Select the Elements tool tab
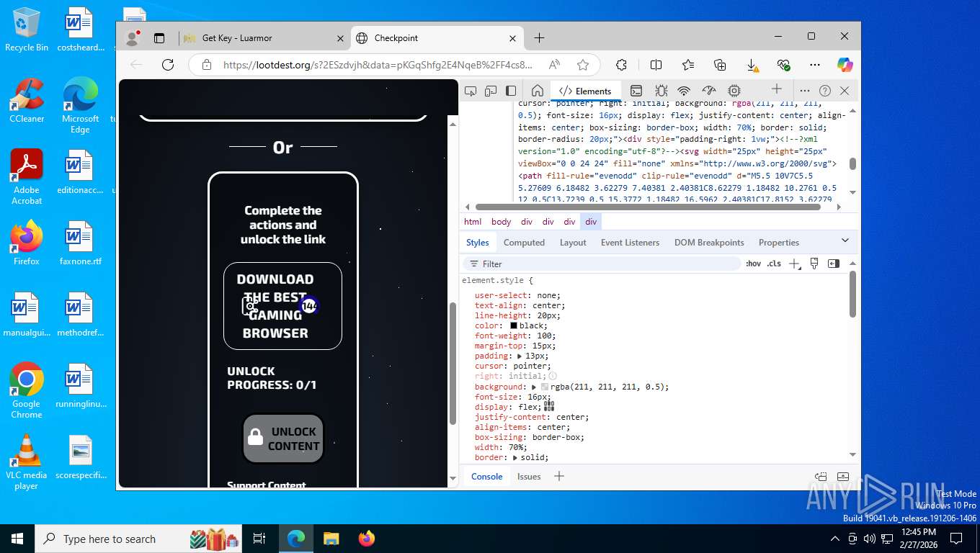 point(585,91)
